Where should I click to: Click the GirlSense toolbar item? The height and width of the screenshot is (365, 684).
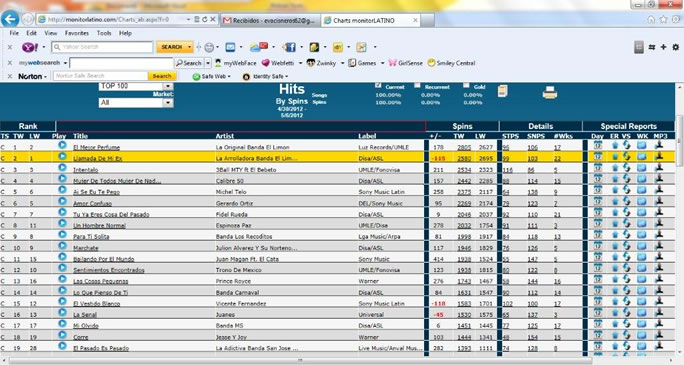[406, 63]
